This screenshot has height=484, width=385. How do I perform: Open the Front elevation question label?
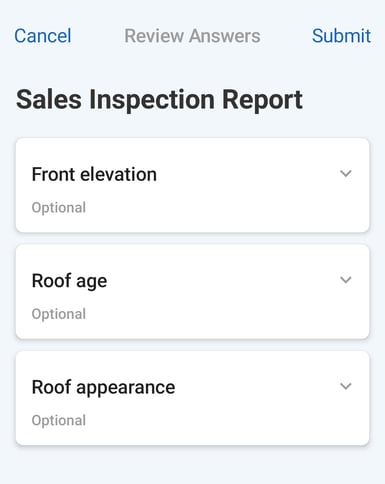[x=94, y=174]
